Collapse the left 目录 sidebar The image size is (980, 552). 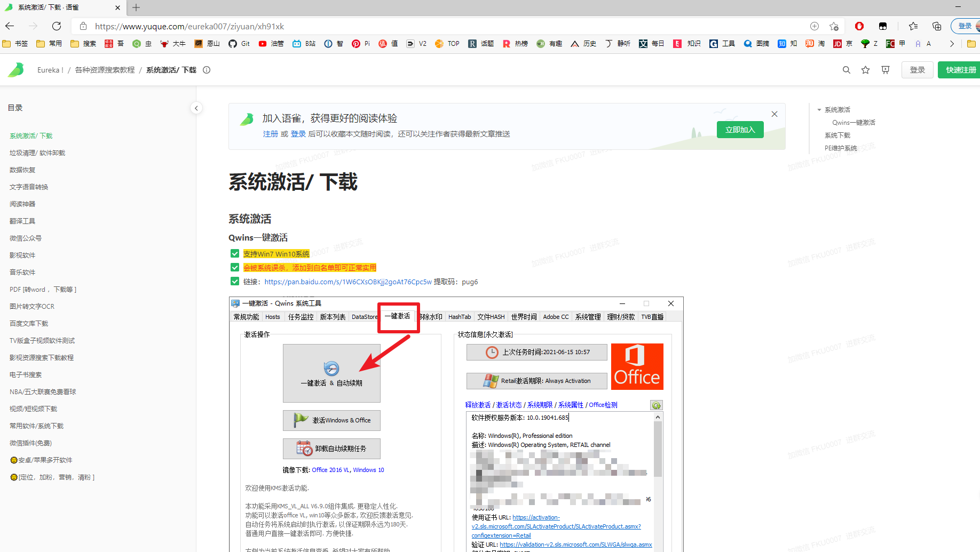click(x=196, y=108)
